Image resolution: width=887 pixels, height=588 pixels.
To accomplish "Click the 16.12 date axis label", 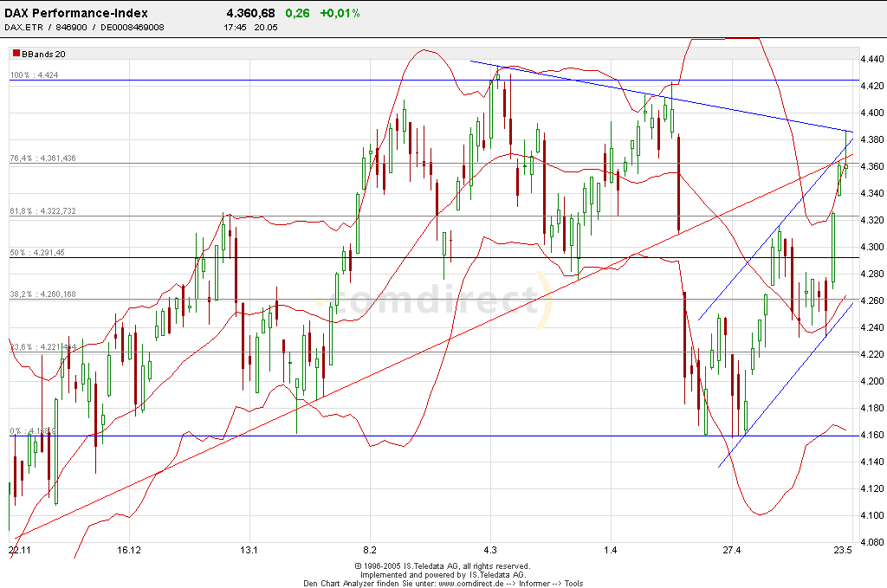I will (129, 550).
